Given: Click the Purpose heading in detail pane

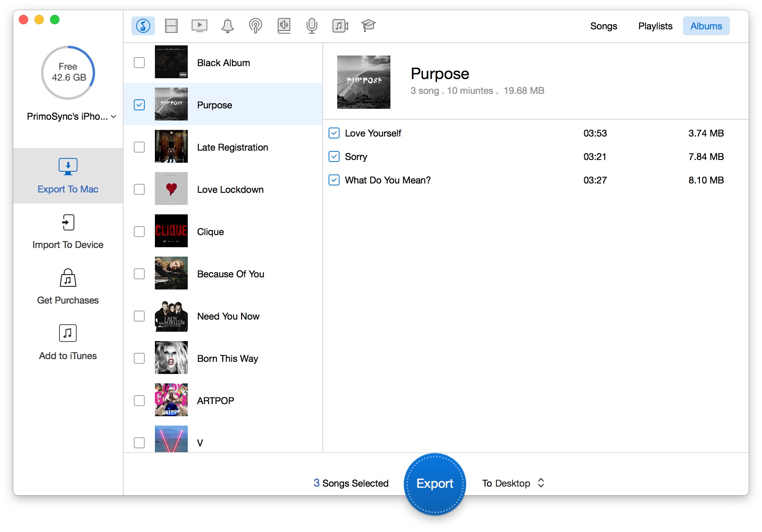Looking at the screenshot, I should pos(440,74).
